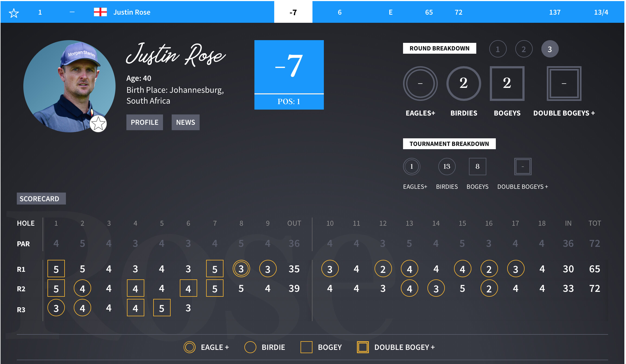Click the tournament Birdies 13 circle
The image size is (626, 364).
(447, 166)
